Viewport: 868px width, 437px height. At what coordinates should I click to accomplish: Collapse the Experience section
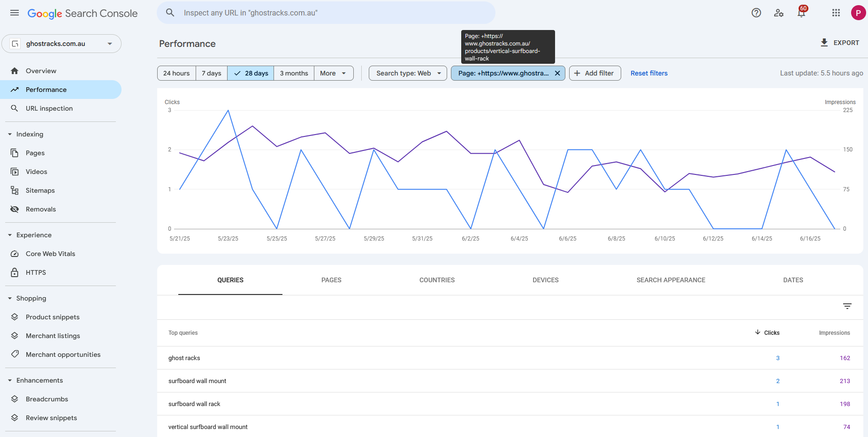[x=10, y=235]
